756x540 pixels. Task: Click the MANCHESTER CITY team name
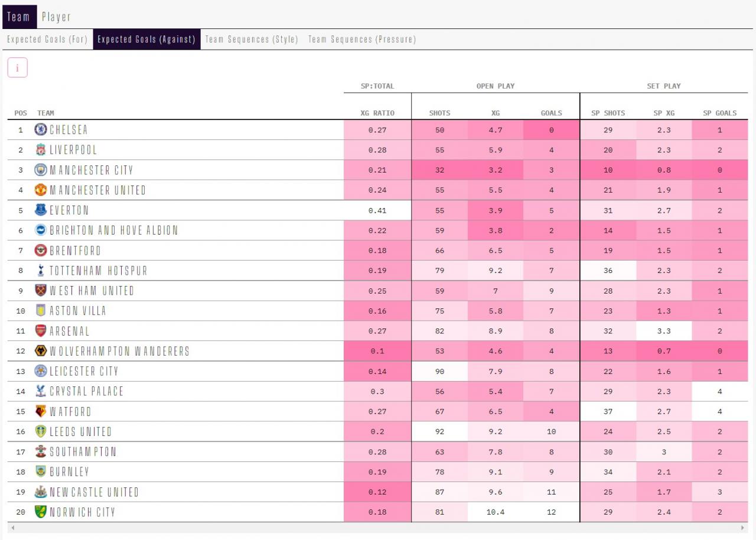pos(92,170)
